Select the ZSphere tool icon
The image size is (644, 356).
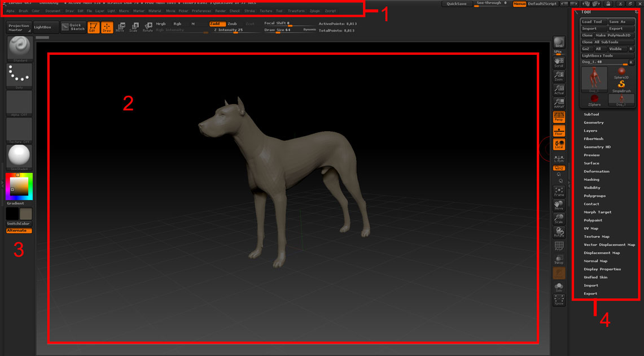click(x=594, y=100)
